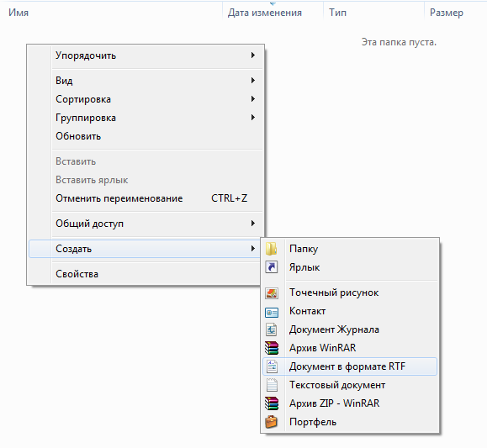Click the CTRL+Z shortcut text

pos(230,198)
